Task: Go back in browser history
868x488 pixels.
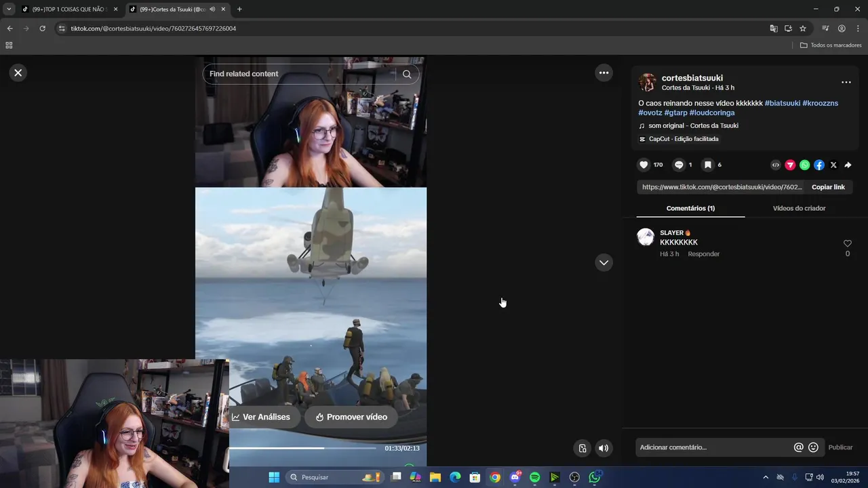Action: coord(9,28)
